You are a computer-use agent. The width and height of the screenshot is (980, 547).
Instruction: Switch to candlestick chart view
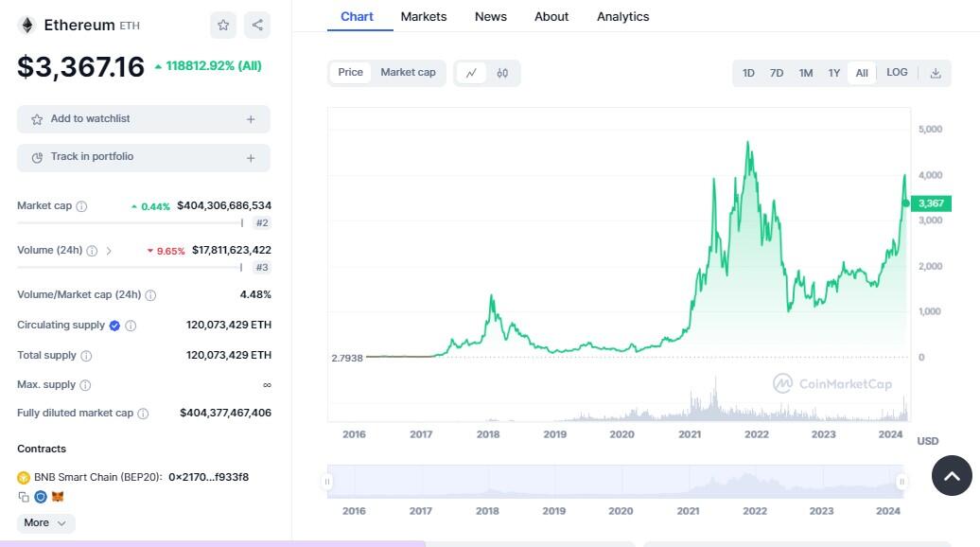coord(502,73)
